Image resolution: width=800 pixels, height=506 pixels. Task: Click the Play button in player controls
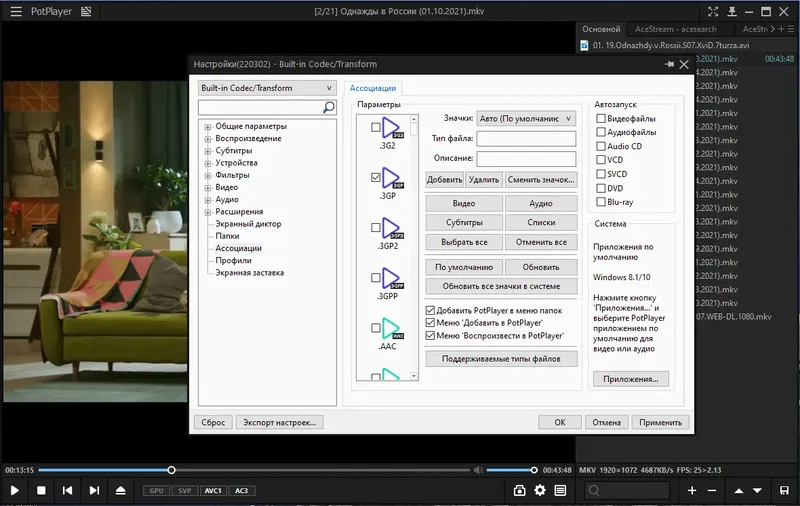pyautogui.click(x=15, y=490)
